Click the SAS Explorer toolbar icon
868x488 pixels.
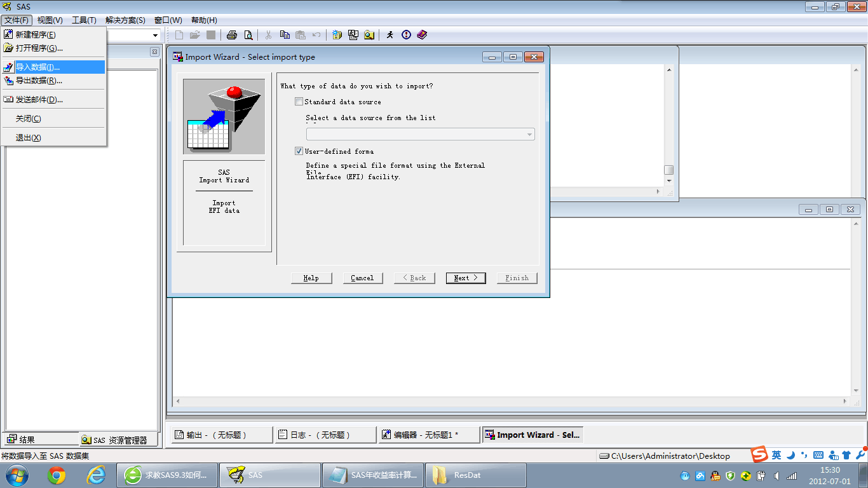pos(353,35)
